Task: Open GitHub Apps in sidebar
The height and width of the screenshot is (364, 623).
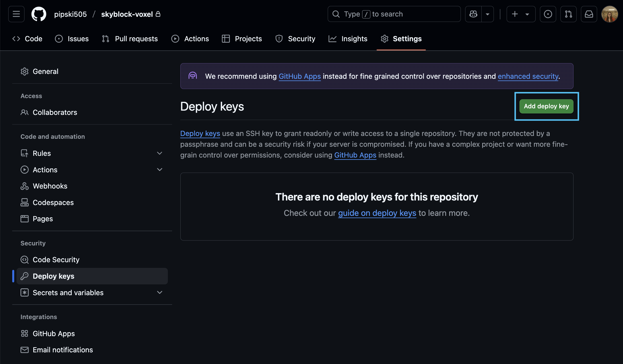Action: tap(92, 334)
